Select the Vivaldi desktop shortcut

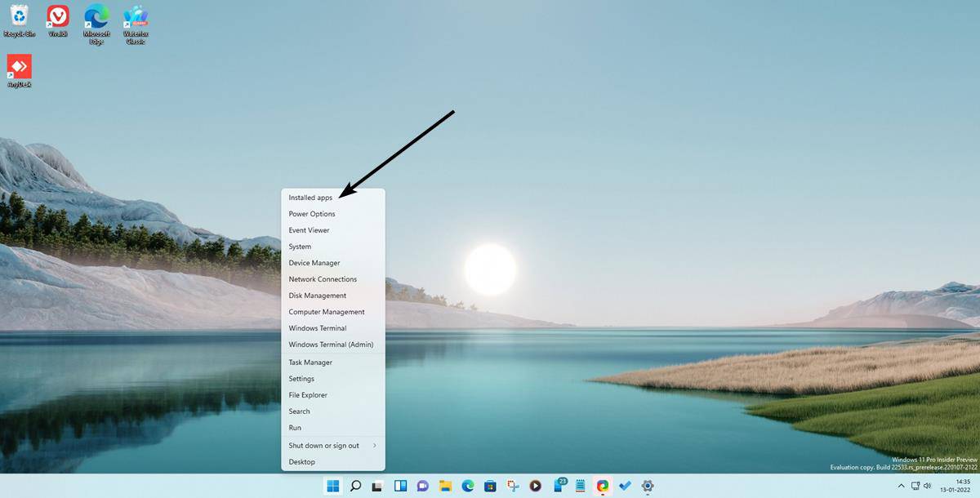[57, 21]
